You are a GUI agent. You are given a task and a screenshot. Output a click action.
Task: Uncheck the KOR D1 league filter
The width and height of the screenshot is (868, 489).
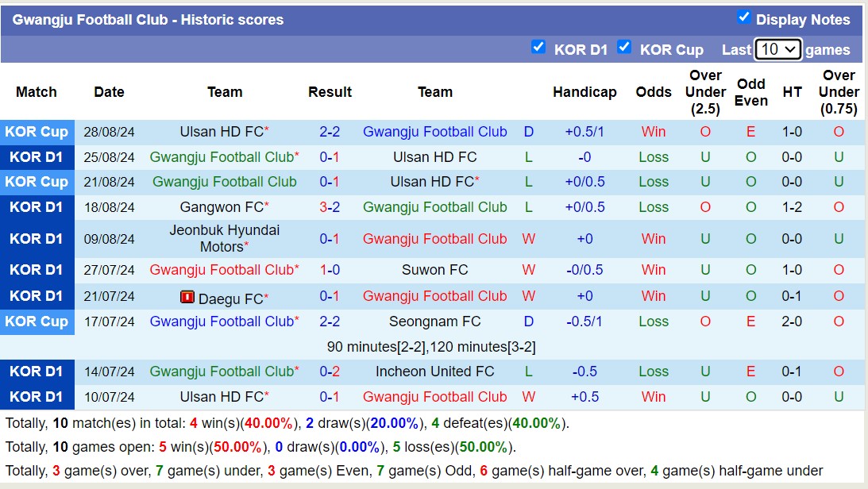[538, 47]
